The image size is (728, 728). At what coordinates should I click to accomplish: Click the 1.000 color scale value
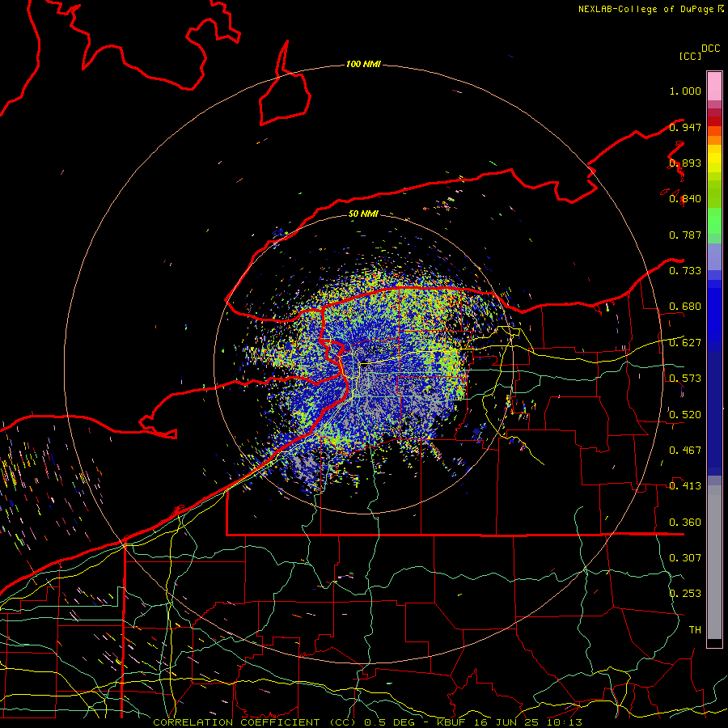[x=685, y=91]
